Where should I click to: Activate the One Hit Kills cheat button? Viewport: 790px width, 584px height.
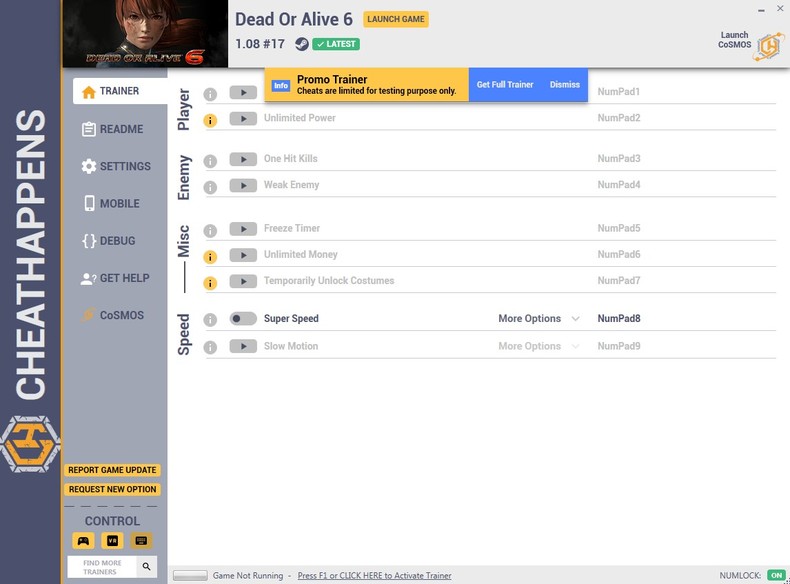point(243,159)
